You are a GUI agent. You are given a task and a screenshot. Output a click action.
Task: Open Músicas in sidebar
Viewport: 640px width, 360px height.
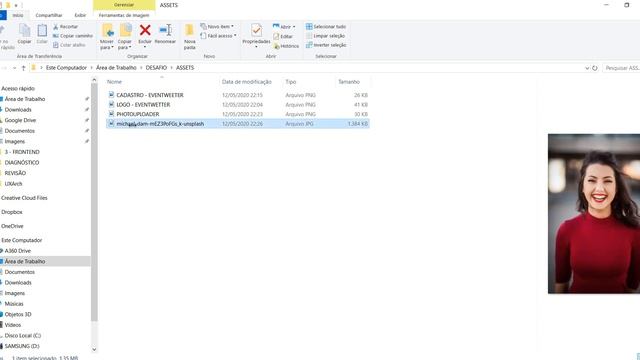(x=14, y=304)
